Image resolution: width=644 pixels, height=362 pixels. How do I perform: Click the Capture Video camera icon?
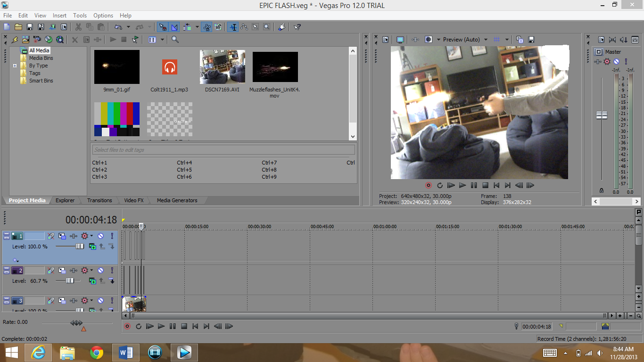(x=37, y=40)
